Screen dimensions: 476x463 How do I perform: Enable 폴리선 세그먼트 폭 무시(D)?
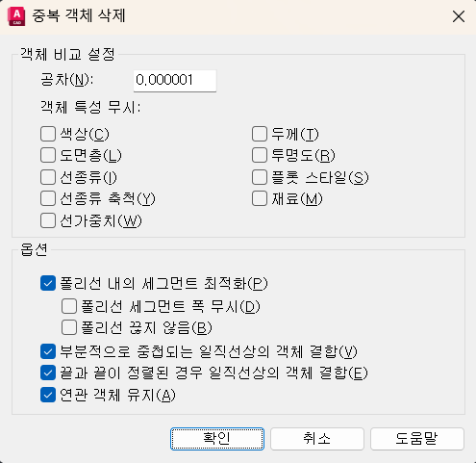(69, 306)
